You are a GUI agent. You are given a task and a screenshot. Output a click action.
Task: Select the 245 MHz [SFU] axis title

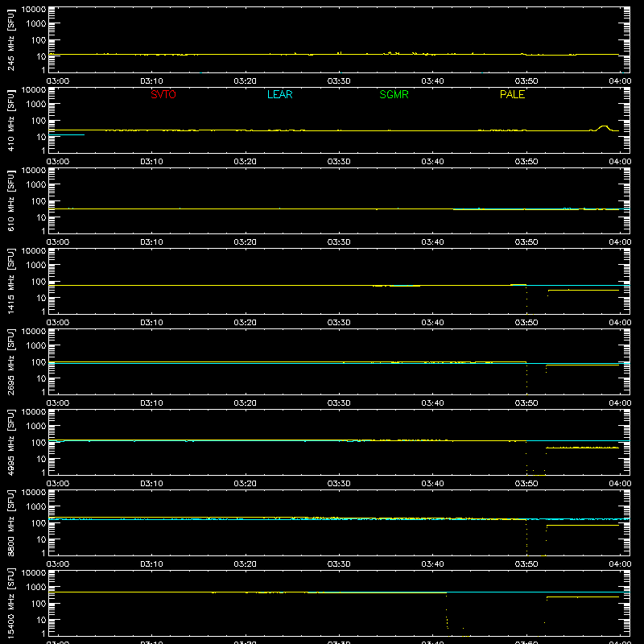pyautogui.click(x=10, y=39)
